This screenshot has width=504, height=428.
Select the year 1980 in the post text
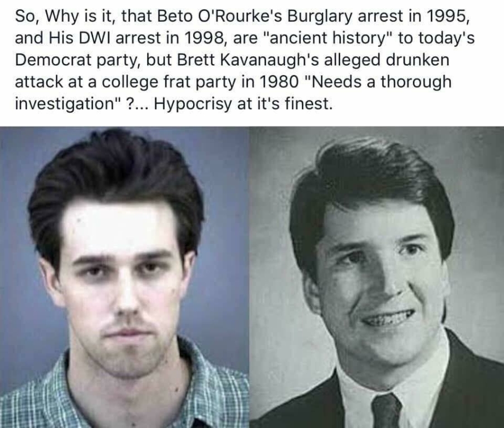click(x=278, y=82)
